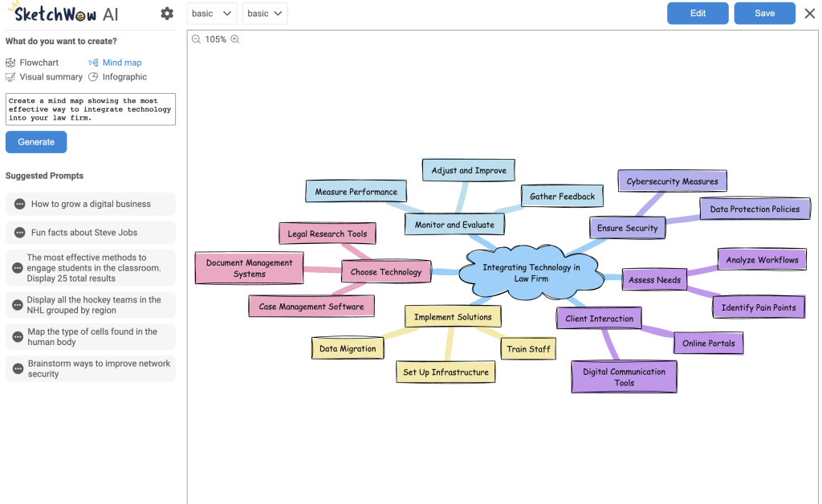The image size is (822, 504).
Task: Click inside the prompt text box
Action: click(x=90, y=109)
